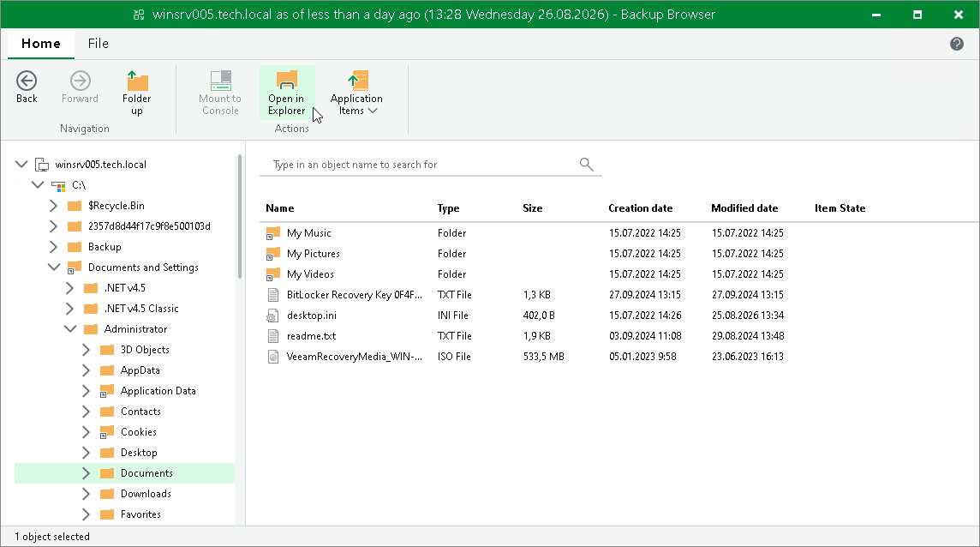Collapse the C:\ drive node
Screen dimensions: 980x547
point(38,184)
